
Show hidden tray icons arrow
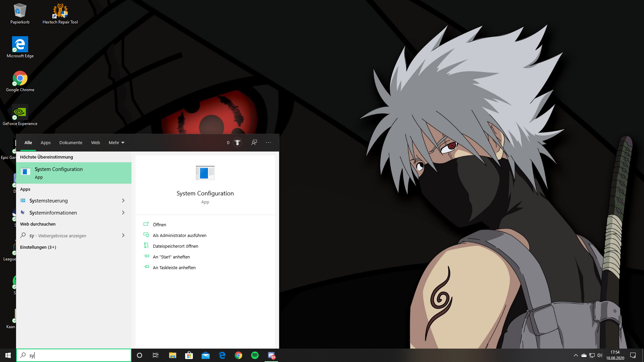tap(576, 355)
